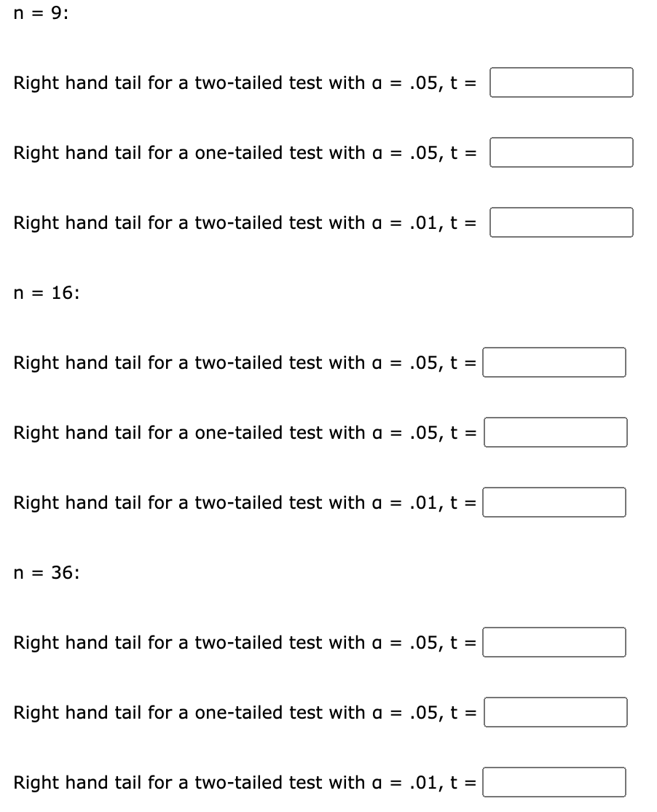Click the t input for n=16 two-tailed a=.01

[554, 502]
